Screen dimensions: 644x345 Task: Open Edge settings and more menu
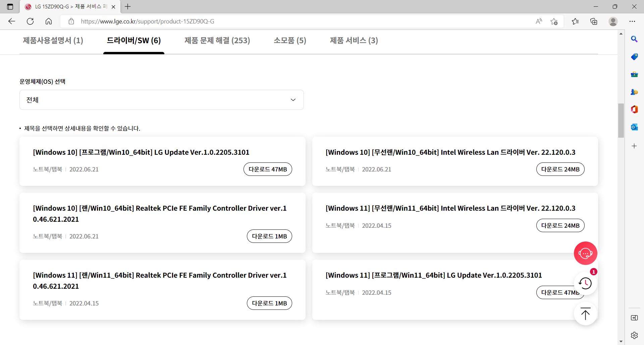pyautogui.click(x=632, y=21)
